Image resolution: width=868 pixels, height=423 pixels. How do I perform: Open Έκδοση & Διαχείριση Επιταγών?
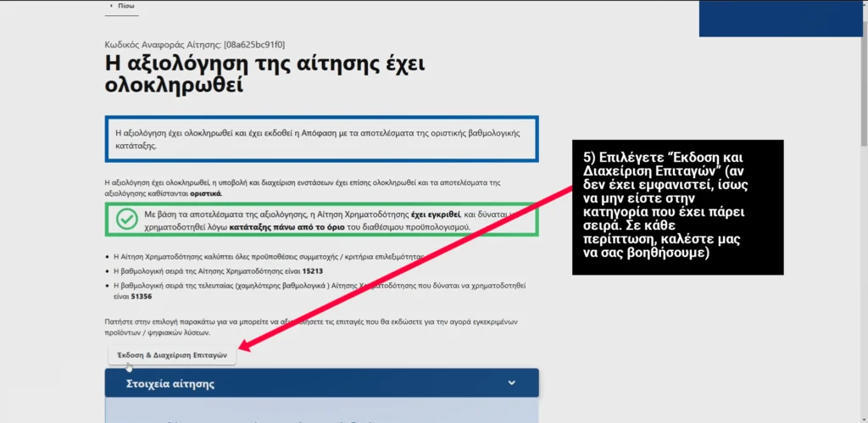[172, 355]
